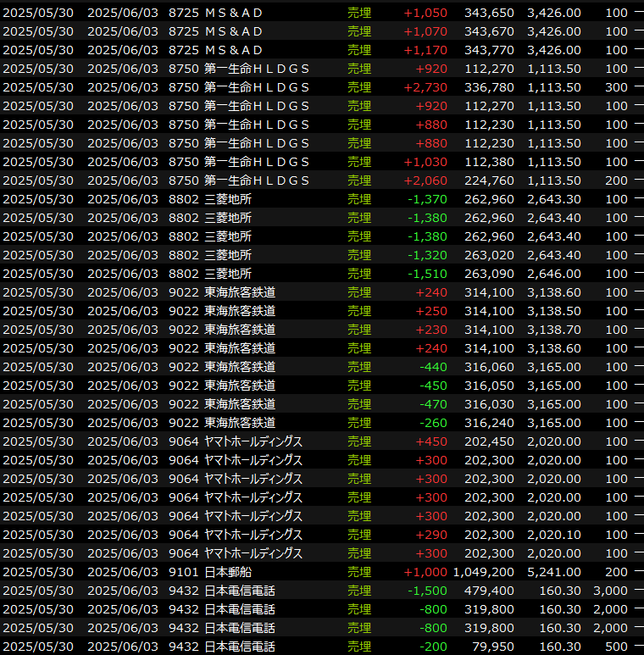This screenshot has height=655, width=644.
Task: Select the 3,138.70 price cell
Action: tap(553, 330)
